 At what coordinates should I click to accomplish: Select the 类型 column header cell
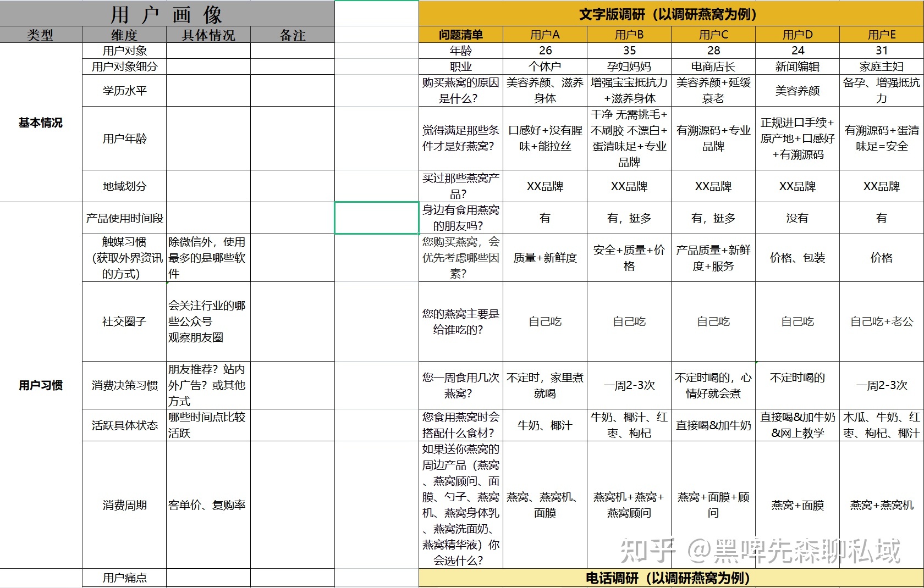tap(41, 35)
